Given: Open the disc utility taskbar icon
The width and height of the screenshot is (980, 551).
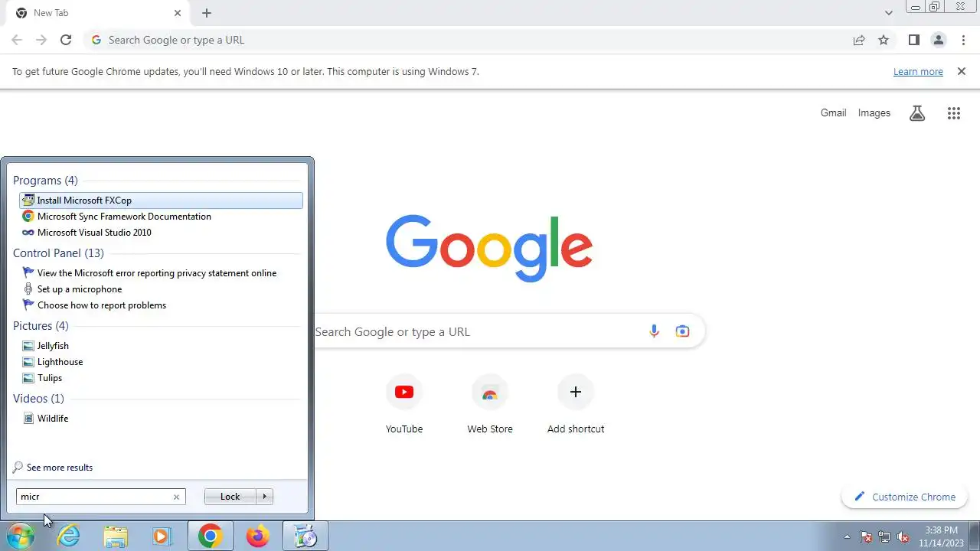Looking at the screenshot, I should (305, 536).
